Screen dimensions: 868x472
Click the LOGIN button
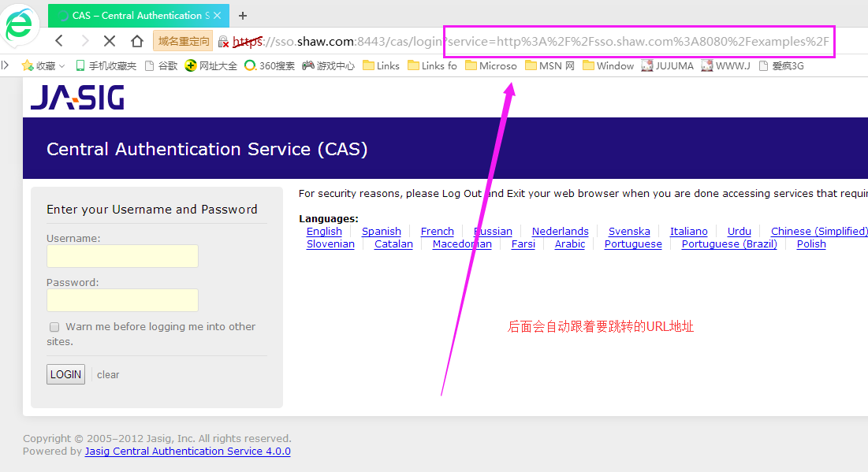pos(66,374)
